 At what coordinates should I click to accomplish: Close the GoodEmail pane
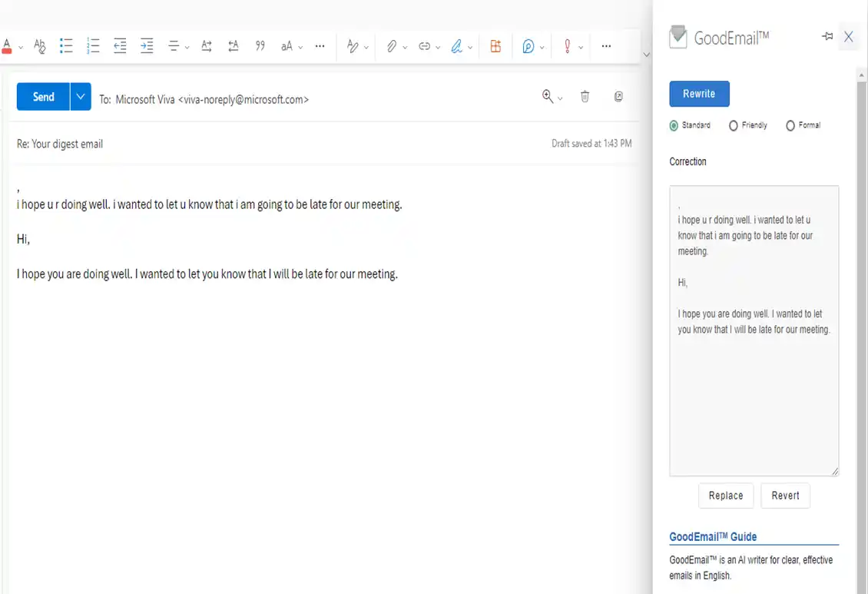[x=848, y=37]
